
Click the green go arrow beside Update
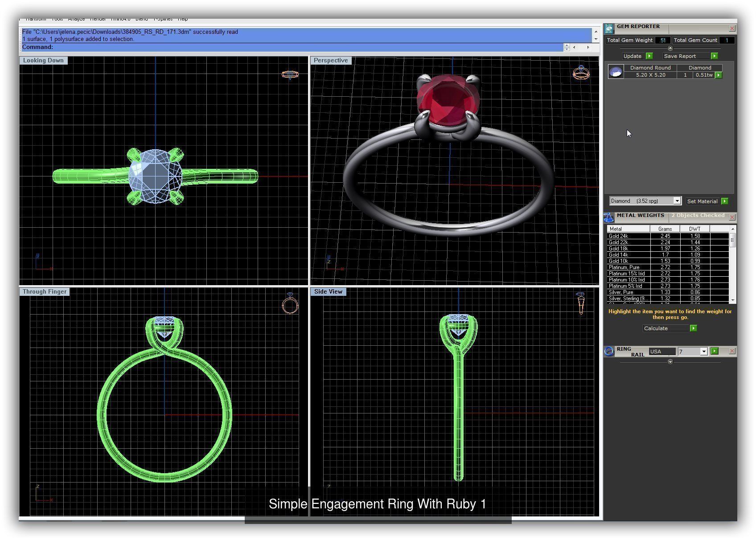pos(649,56)
